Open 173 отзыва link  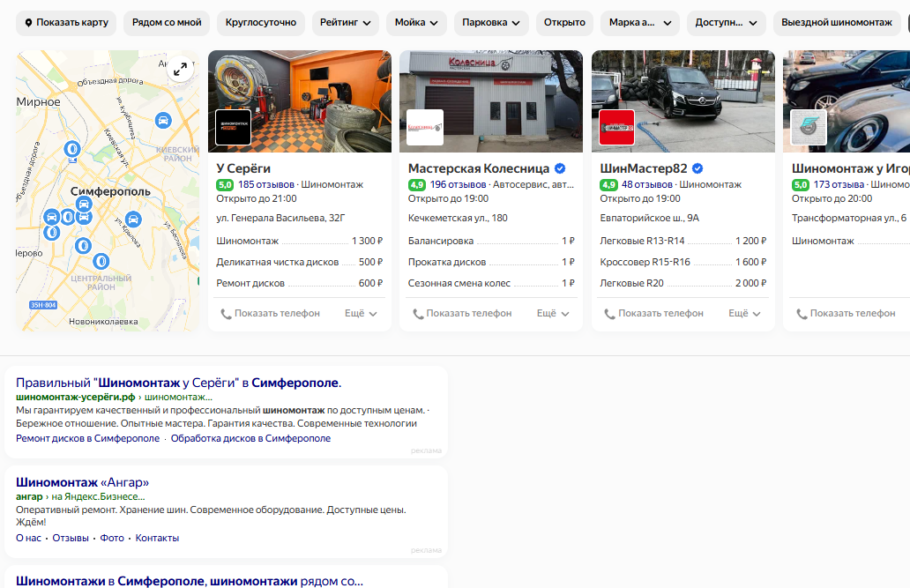(839, 184)
